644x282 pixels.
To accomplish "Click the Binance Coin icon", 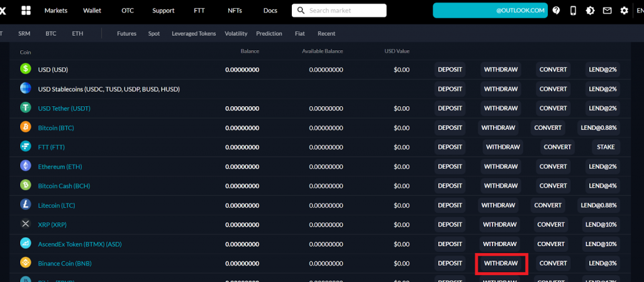I will (25, 263).
